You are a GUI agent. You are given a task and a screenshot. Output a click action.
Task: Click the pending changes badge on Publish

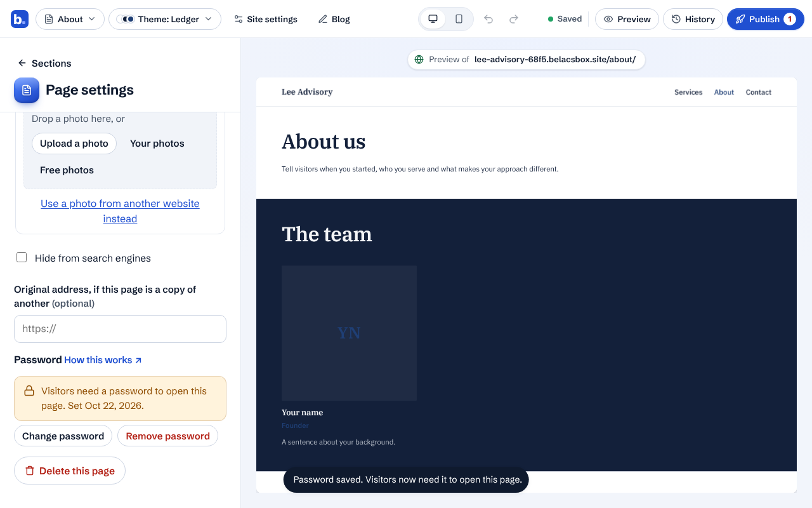790,19
